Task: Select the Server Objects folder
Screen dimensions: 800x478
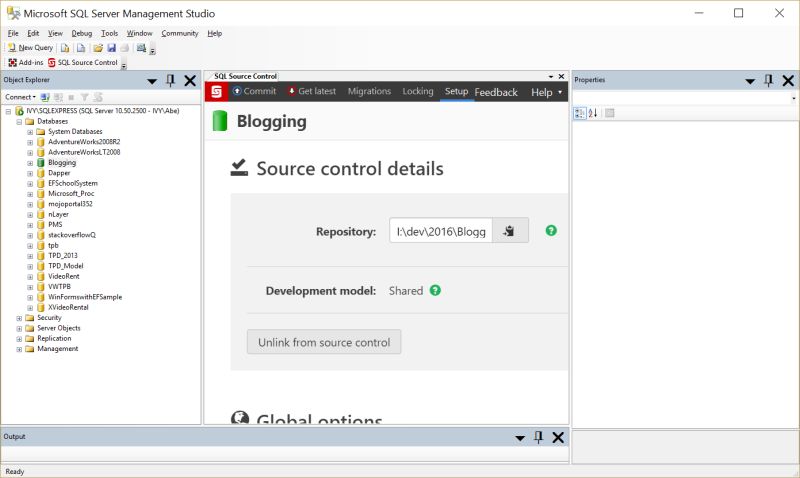Action: point(59,328)
